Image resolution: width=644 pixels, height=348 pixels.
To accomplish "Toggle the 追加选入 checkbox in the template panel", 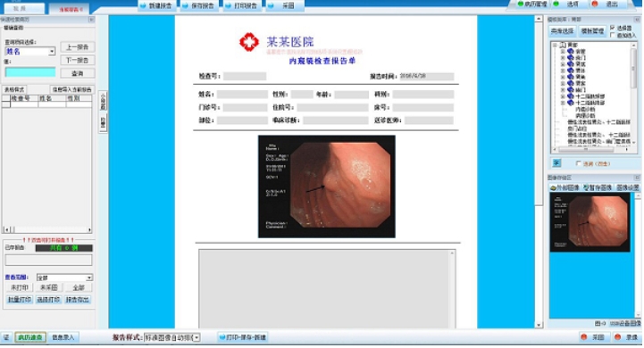I will (x=613, y=36).
